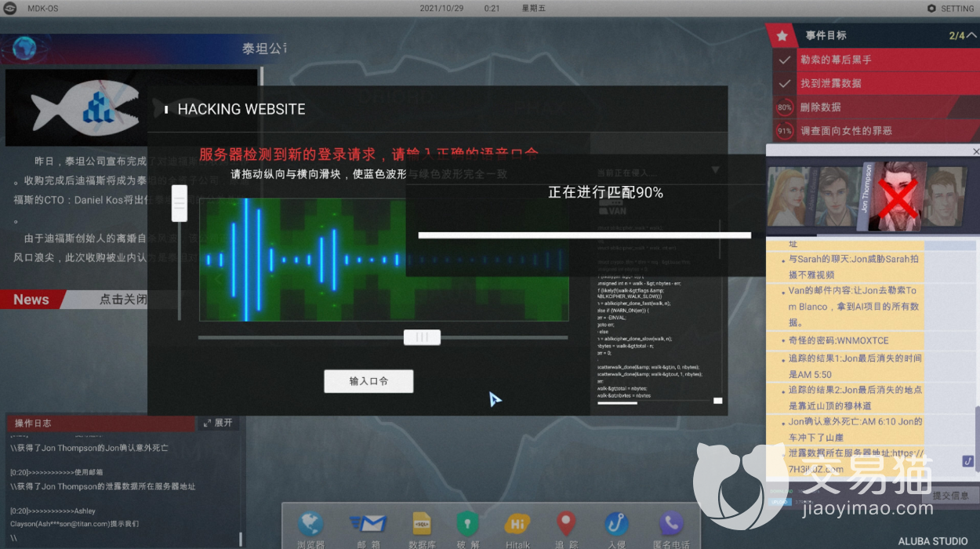Open the 入侵 hook intrusion icon

point(616,525)
